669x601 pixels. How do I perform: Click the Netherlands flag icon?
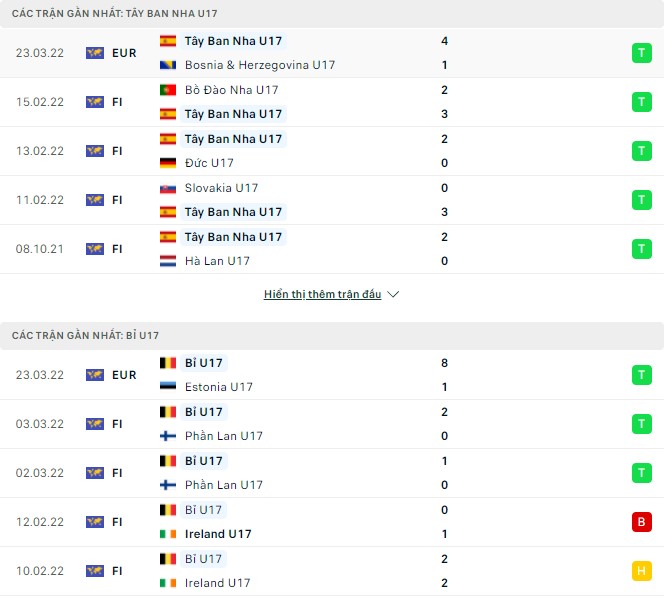pyautogui.click(x=168, y=261)
